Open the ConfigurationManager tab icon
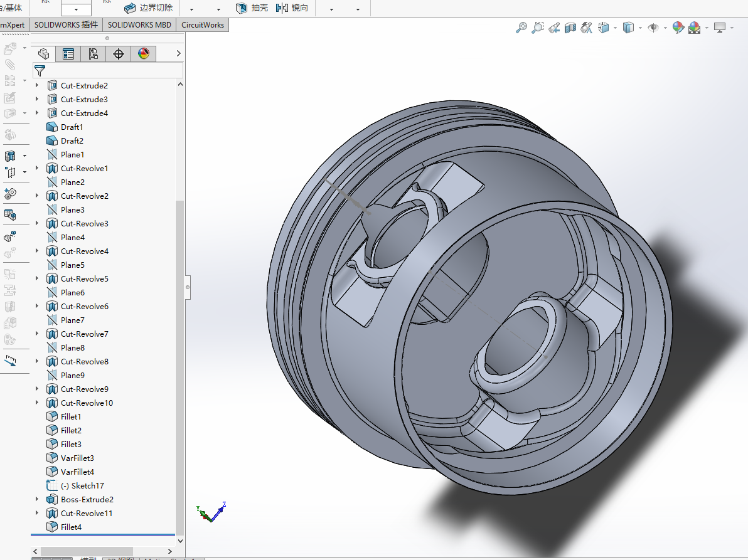This screenshot has width=748, height=560. click(x=93, y=54)
